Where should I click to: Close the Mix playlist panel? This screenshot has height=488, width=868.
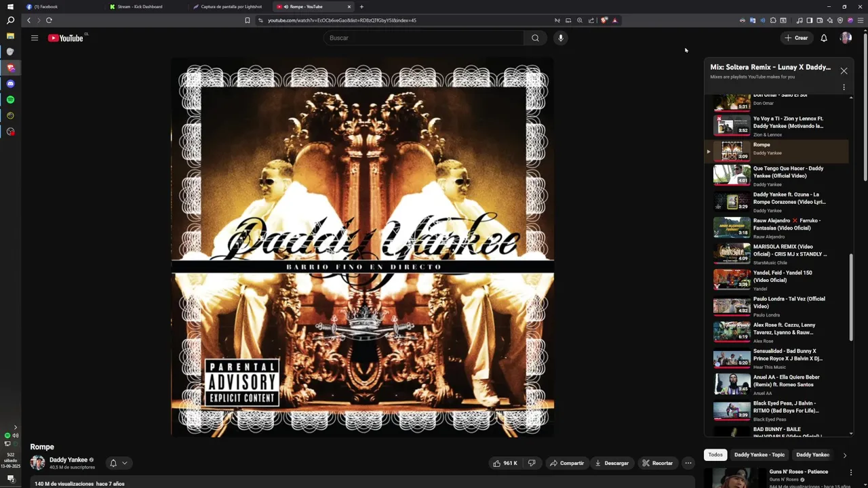(x=844, y=70)
